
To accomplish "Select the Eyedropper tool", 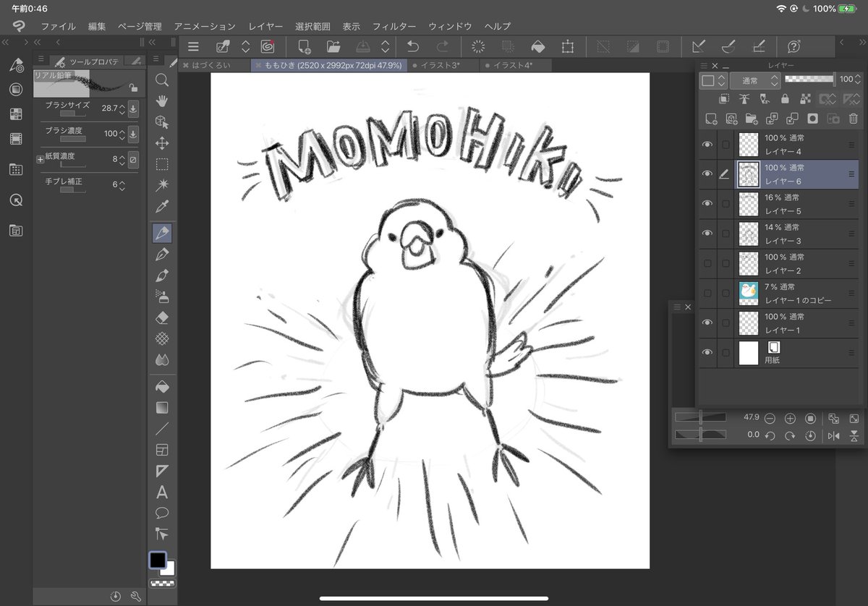I will tap(162, 207).
